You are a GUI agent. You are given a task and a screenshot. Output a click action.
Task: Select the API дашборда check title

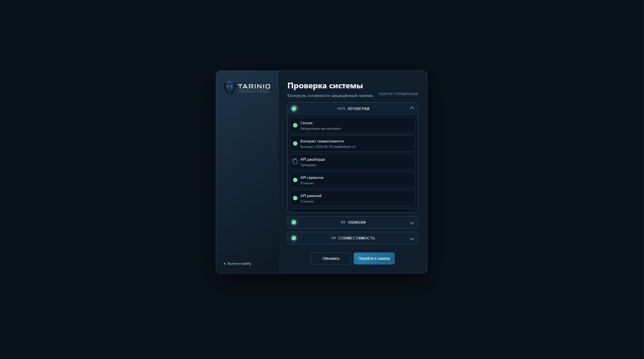pos(313,160)
